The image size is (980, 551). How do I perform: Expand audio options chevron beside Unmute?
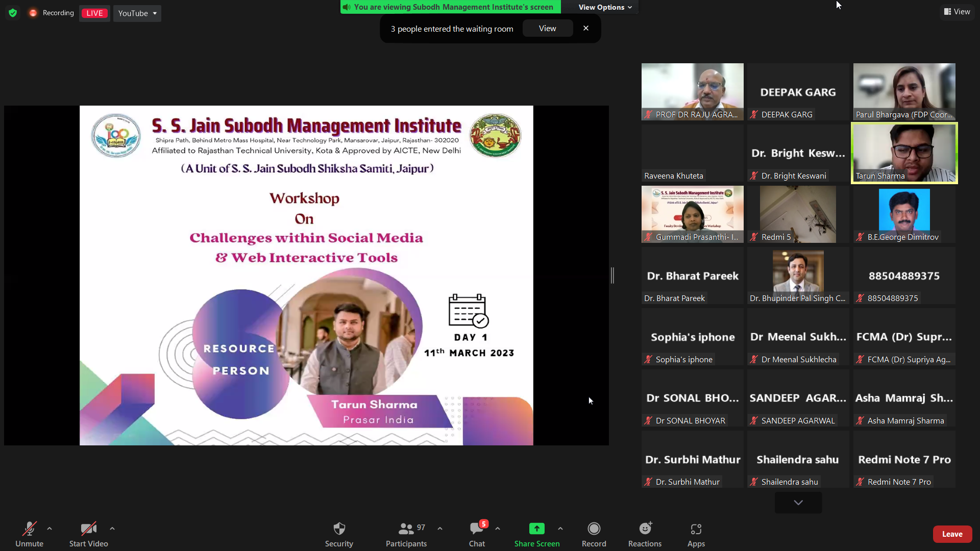tap(49, 529)
